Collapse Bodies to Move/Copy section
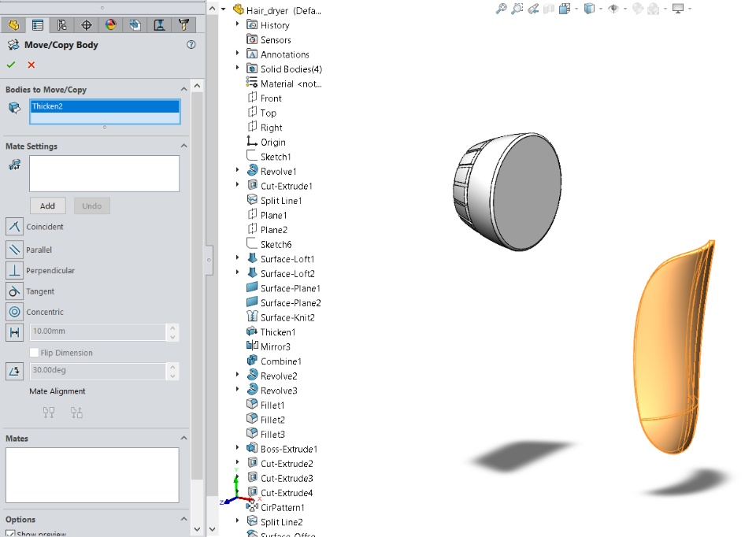The image size is (756, 537). (183, 89)
